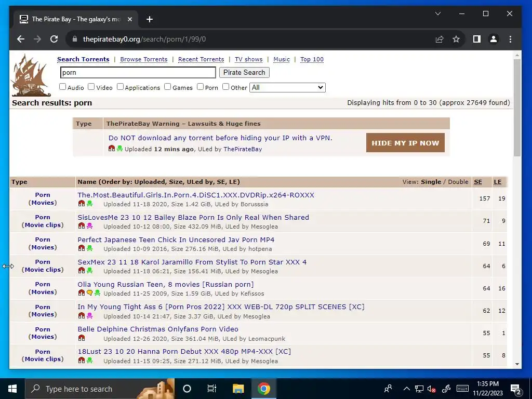Screen dimensions: 532x399
Task: Click the pink skull in SisLovesMe row
Action: coord(89,226)
